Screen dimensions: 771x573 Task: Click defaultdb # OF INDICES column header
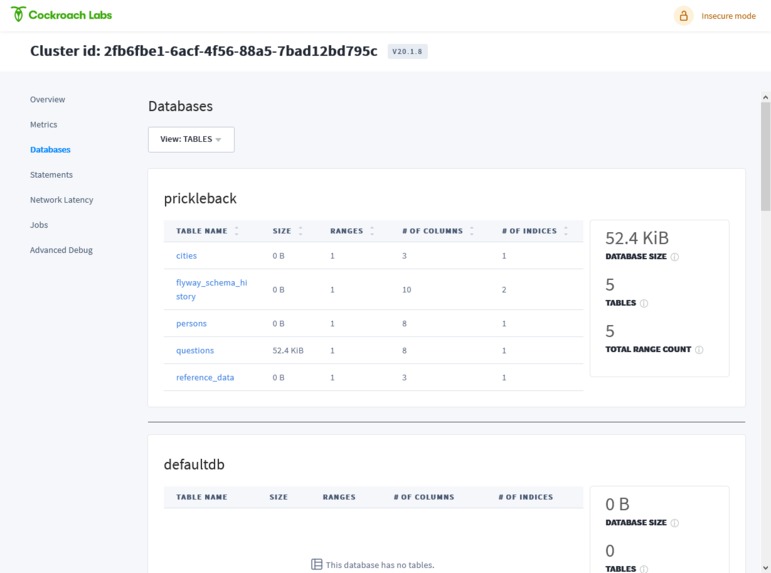[526, 497]
